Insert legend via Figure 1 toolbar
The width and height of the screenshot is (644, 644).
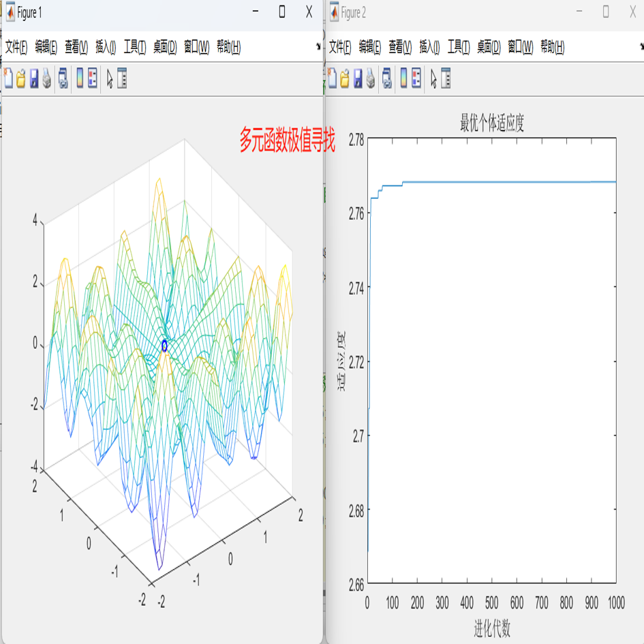93,78
